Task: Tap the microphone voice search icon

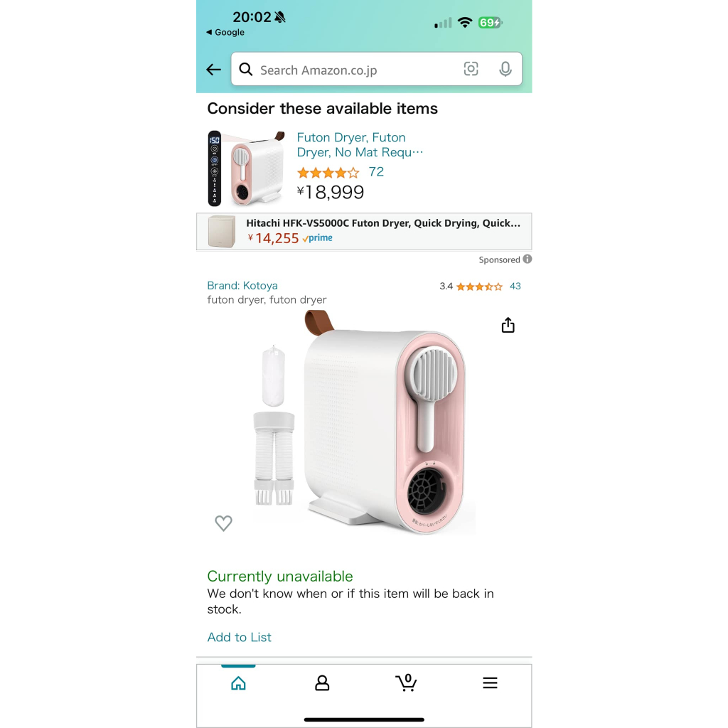Action: tap(505, 69)
